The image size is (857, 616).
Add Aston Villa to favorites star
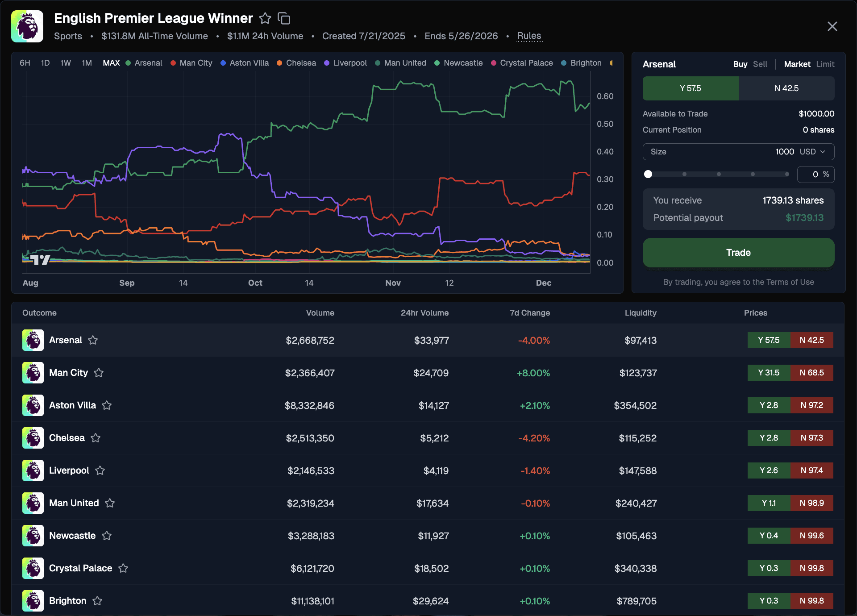click(x=107, y=405)
